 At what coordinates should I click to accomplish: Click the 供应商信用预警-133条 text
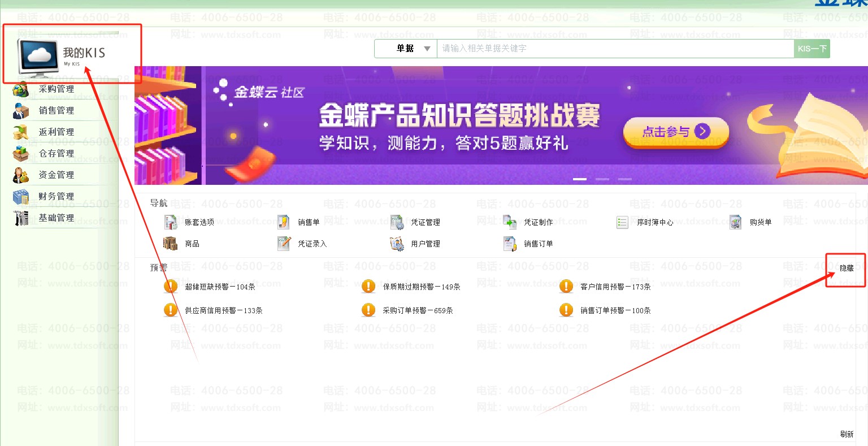(x=224, y=311)
